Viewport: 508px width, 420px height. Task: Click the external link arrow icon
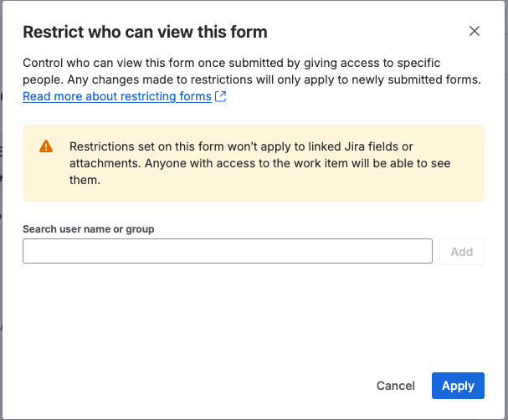tap(221, 97)
